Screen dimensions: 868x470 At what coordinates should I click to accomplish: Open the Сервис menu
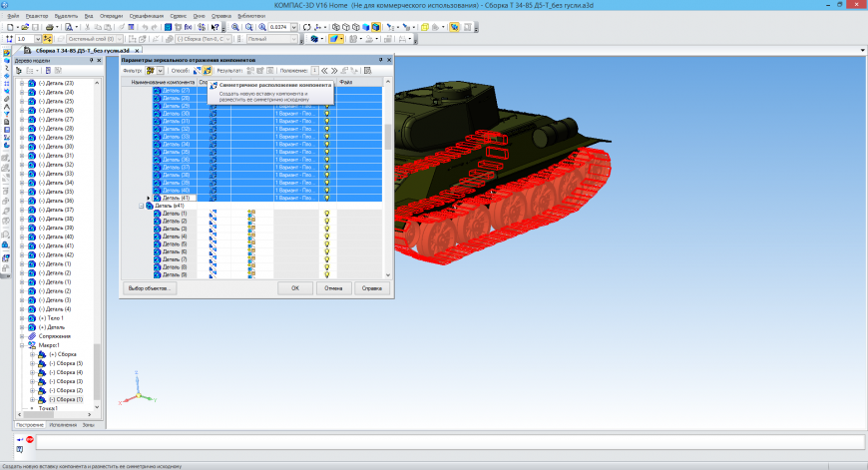[x=178, y=16]
